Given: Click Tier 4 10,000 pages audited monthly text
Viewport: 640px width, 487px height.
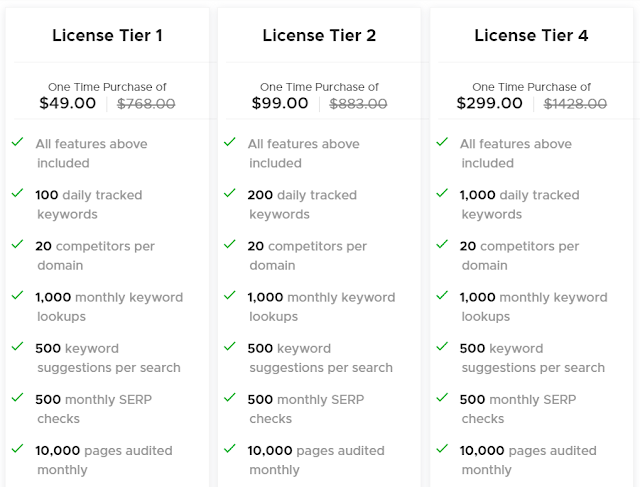Looking at the screenshot, I should [x=528, y=460].
